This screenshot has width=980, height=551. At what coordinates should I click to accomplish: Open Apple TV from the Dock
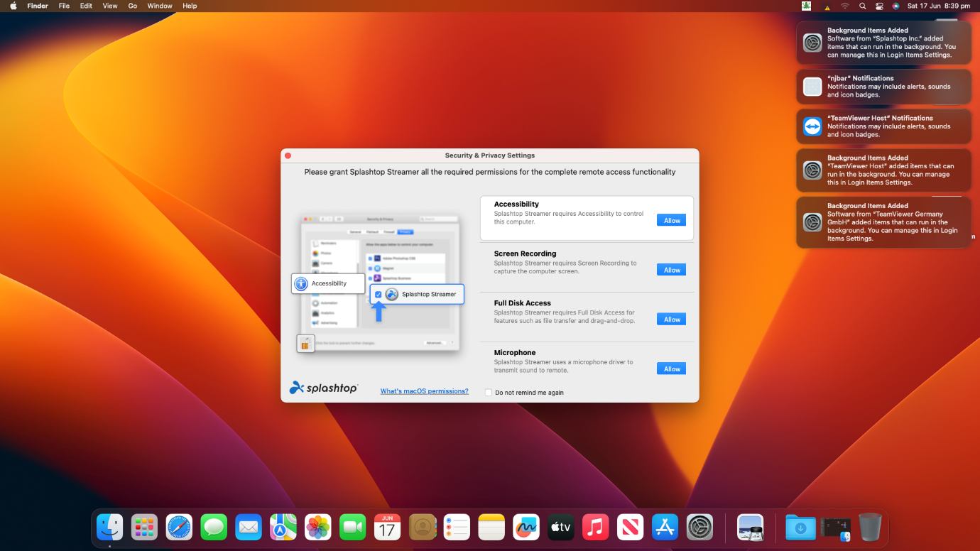561,527
